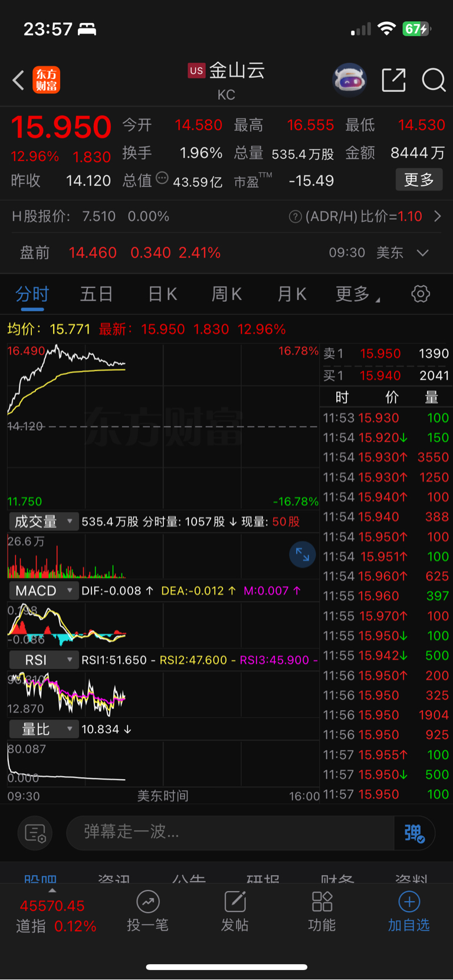Screen dimensions: 453x980
Task: Tap 加自选 plus icon
Action: (409, 902)
